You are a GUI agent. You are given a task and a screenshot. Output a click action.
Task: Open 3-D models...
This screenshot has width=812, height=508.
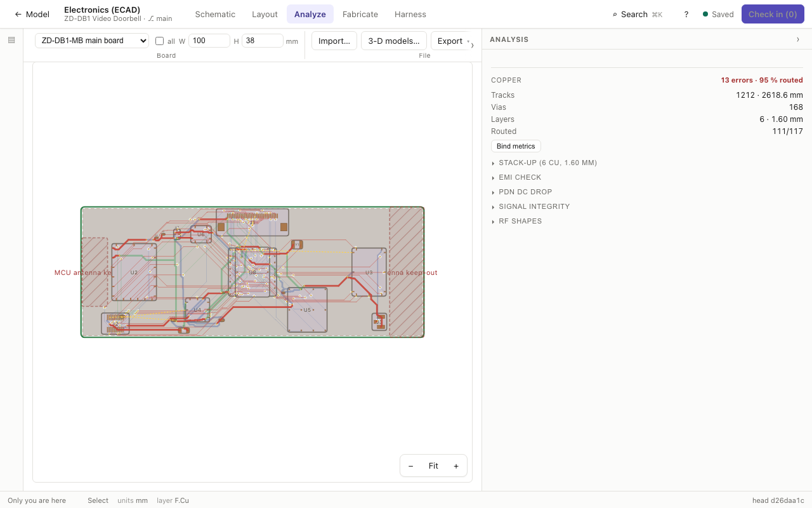pyautogui.click(x=394, y=41)
